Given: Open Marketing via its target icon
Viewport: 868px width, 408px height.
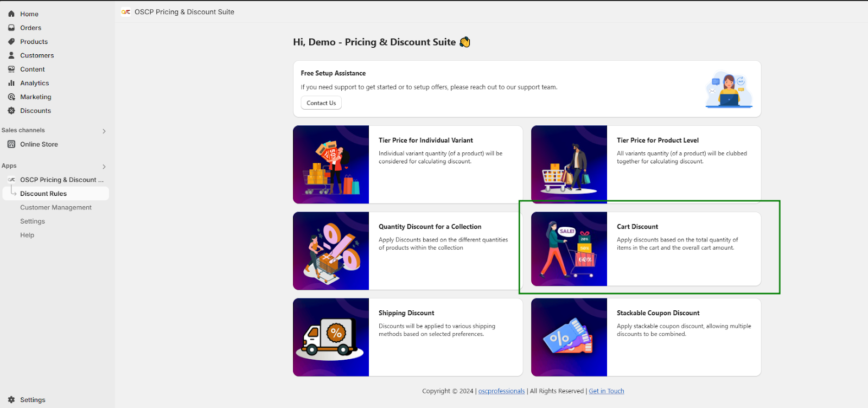Looking at the screenshot, I should tap(11, 97).
